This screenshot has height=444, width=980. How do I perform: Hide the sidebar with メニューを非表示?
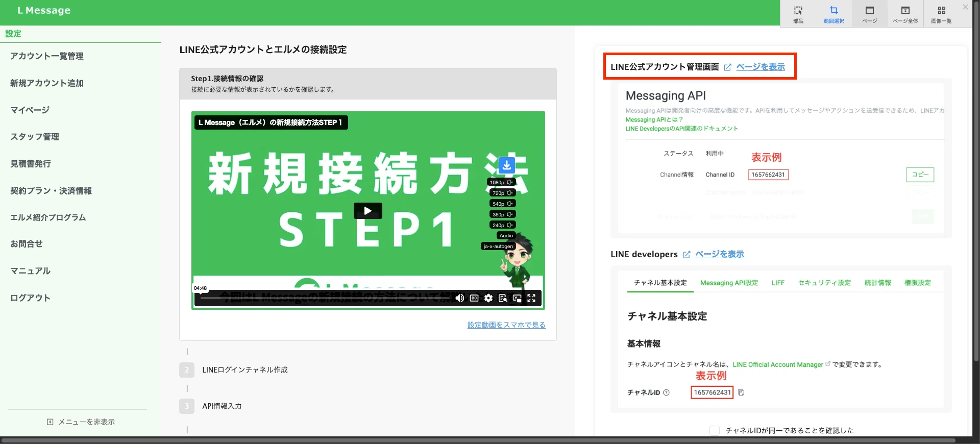pyautogui.click(x=81, y=422)
